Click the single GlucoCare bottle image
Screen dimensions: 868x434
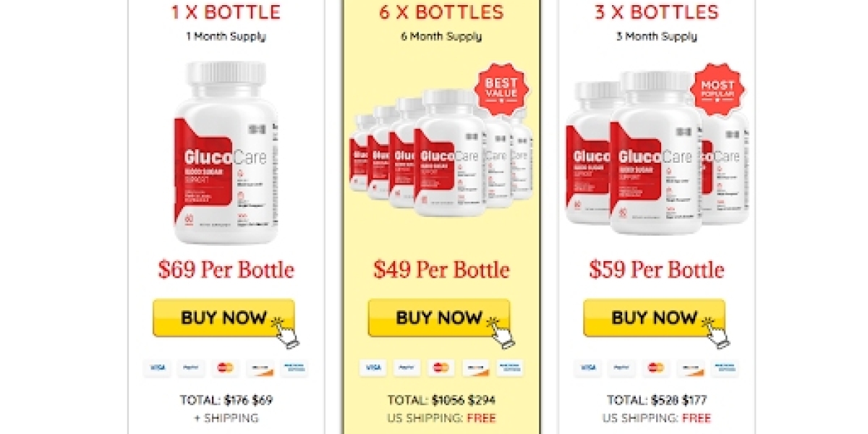click(x=226, y=153)
